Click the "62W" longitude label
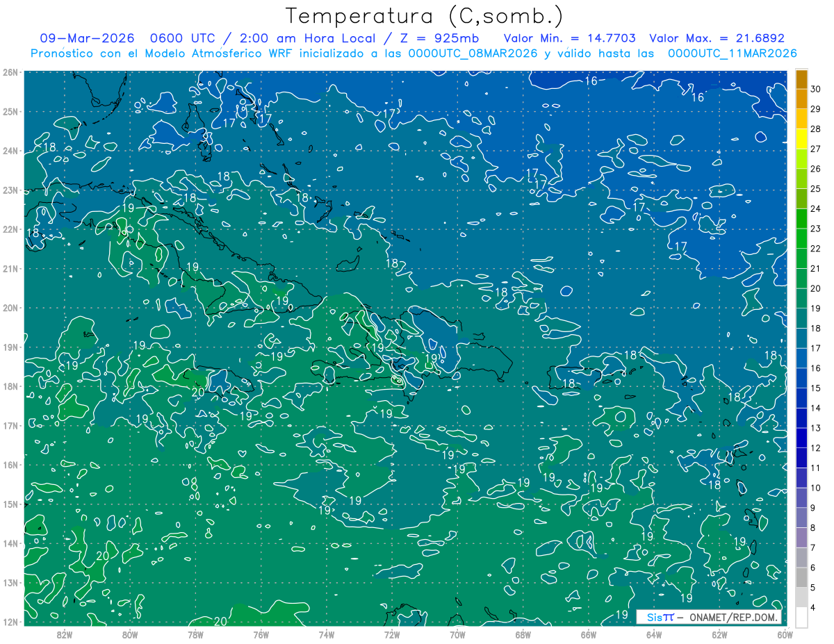 719,634
